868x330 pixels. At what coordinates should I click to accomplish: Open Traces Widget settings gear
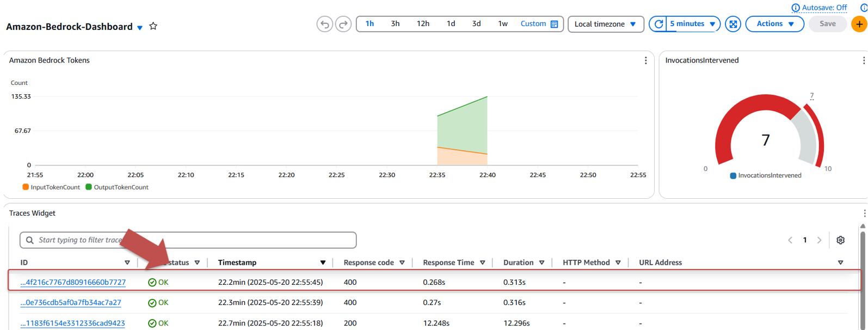coord(840,240)
